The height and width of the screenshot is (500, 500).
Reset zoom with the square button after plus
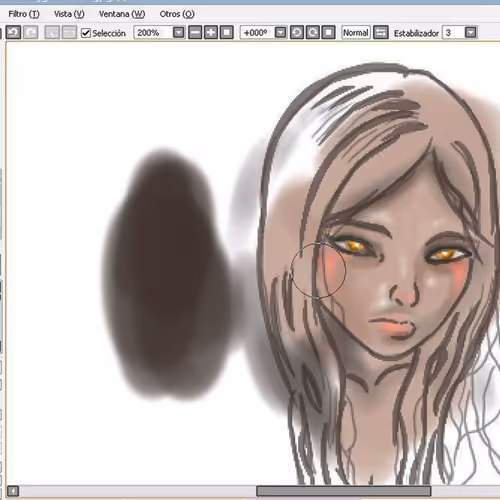tap(227, 33)
